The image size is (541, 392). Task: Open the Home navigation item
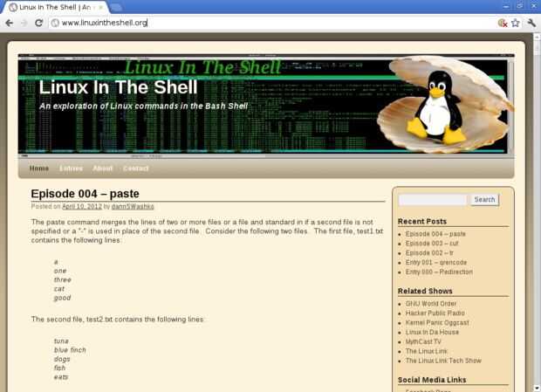point(39,168)
